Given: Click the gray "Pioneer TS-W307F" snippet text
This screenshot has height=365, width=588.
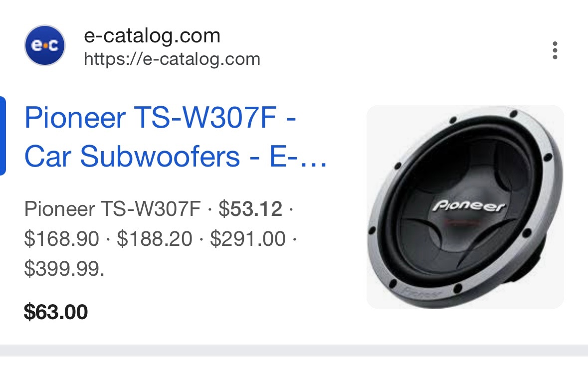Looking at the screenshot, I should [x=113, y=209].
